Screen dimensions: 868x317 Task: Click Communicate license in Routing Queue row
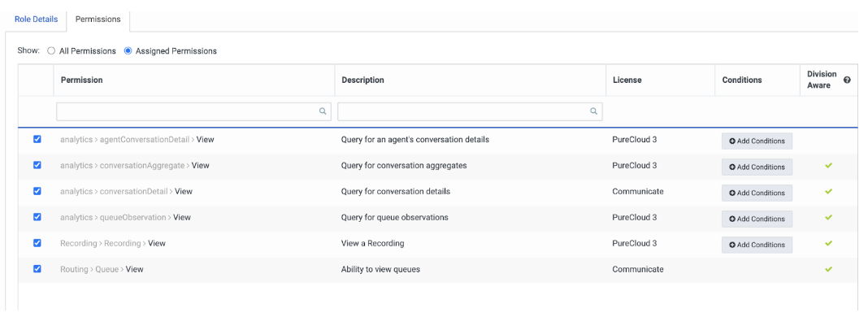(638, 269)
